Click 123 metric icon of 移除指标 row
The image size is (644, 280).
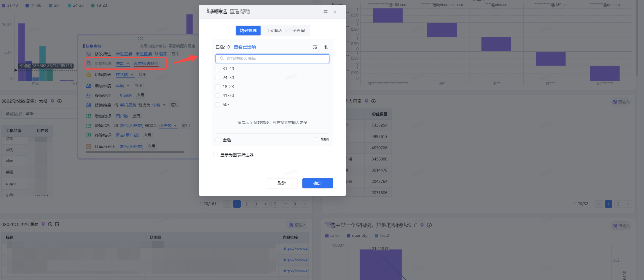[89, 135]
